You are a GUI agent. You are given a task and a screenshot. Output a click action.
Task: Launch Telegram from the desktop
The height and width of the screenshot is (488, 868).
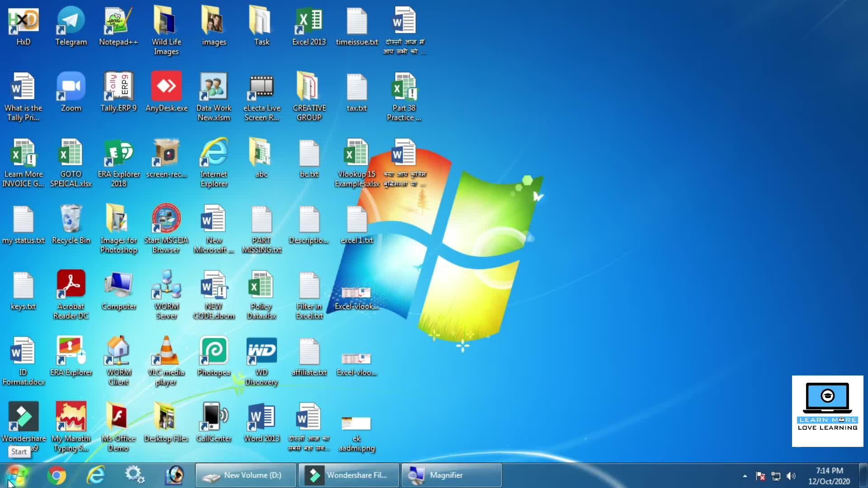point(71,27)
